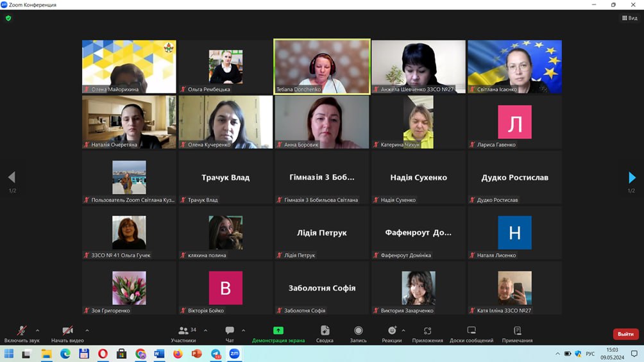Click the red Выйти leave button
Viewport: 644px width, 362px height.
[625, 334]
